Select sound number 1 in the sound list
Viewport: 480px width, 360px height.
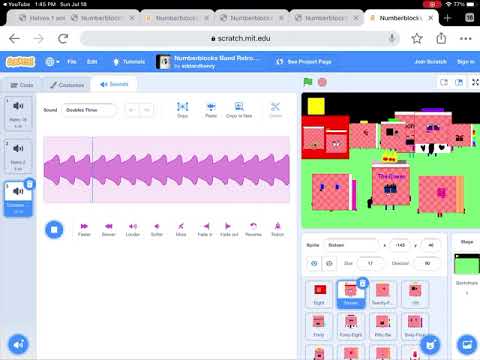18,113
